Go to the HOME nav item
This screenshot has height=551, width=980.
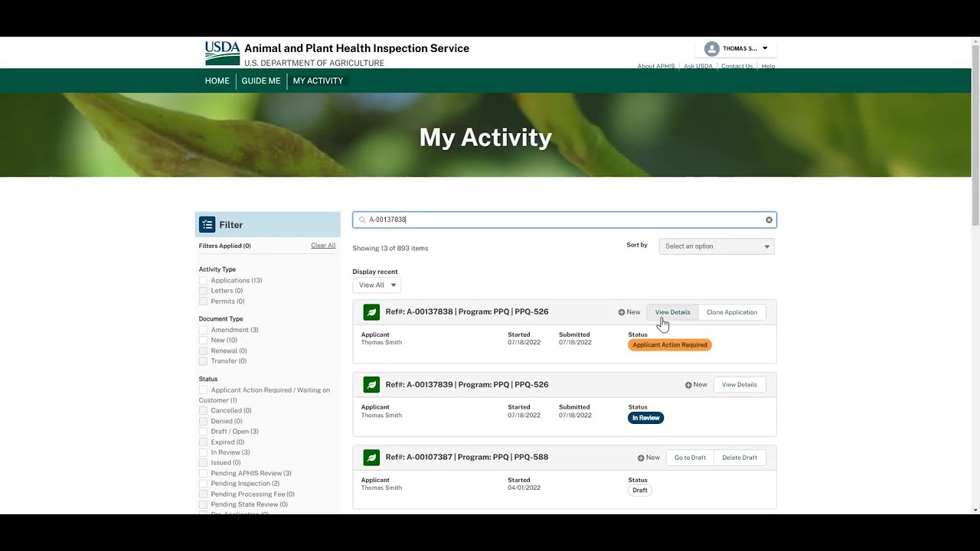click(x=217, y=81)
